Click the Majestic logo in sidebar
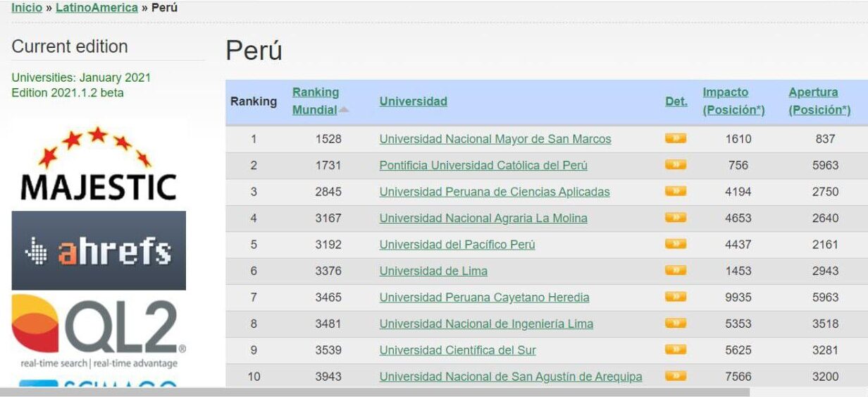 pyautogui.click(x=98, y=164)
